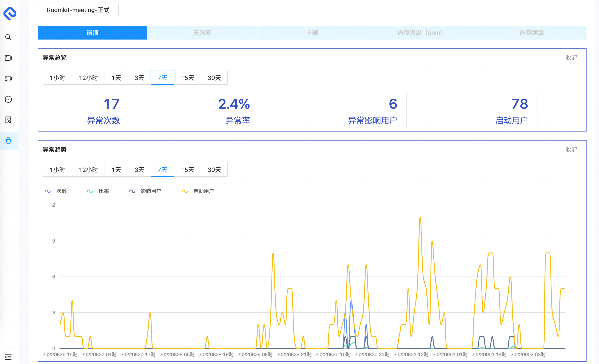Viewport: 599px width, 364px height.
Task: Open the Roomkit-meeting-正式 app selector
Action: coord(78,10)
